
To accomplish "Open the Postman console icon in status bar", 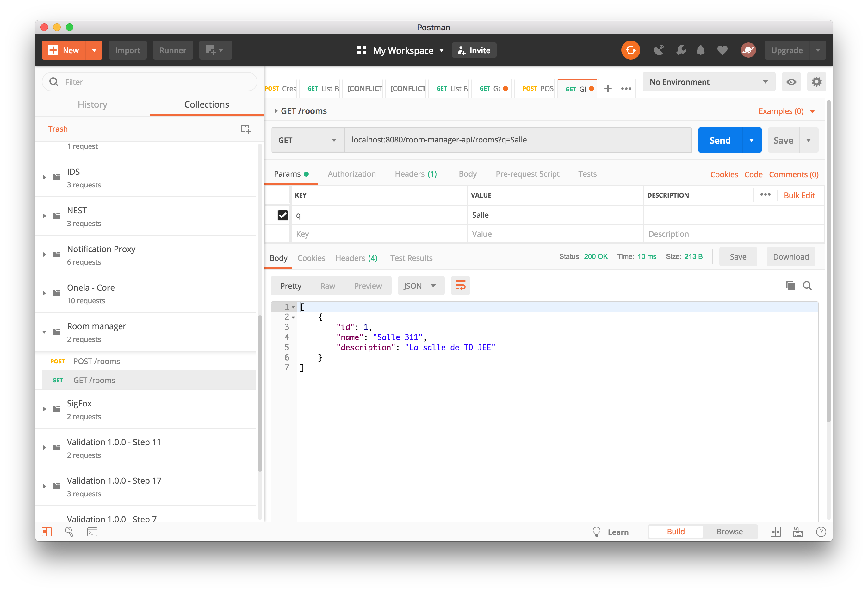I will pyautogui.click(x=92, y=532).
